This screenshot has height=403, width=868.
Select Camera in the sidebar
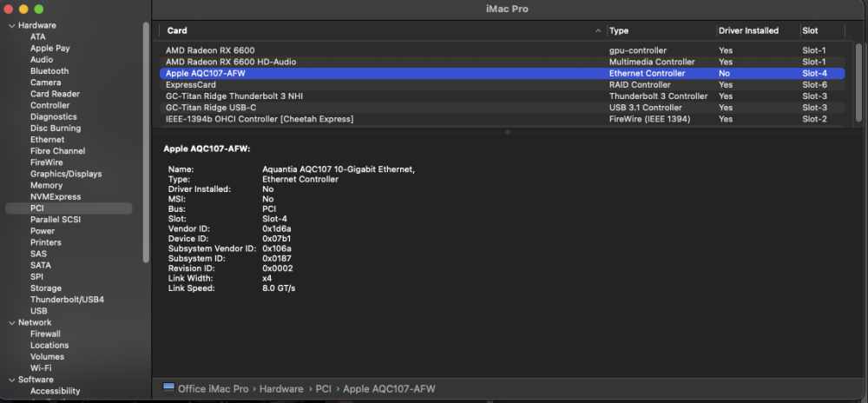click(x=45, y=83)
